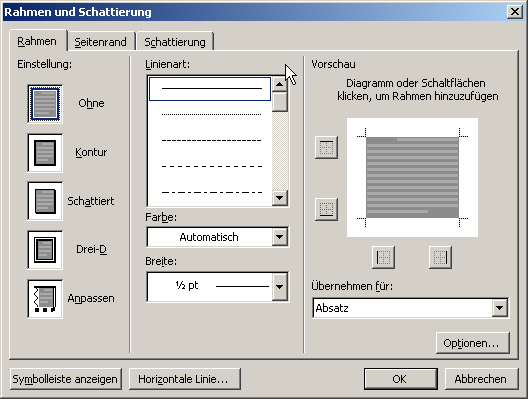Toggle the bottom border button in preview
This screenshot has height=399, width=528.
326,209
